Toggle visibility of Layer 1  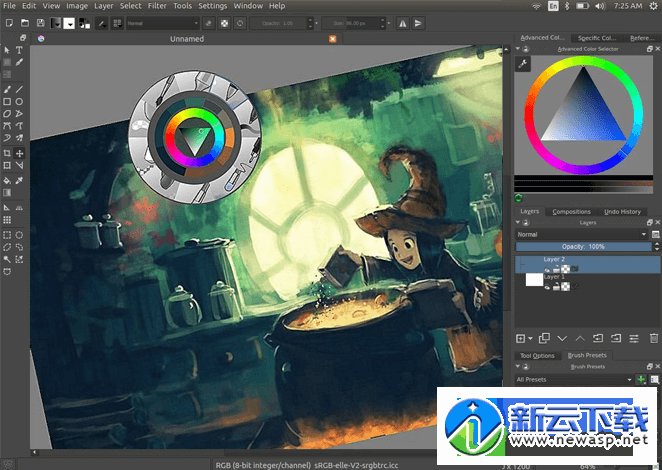[x=547, y=287]
